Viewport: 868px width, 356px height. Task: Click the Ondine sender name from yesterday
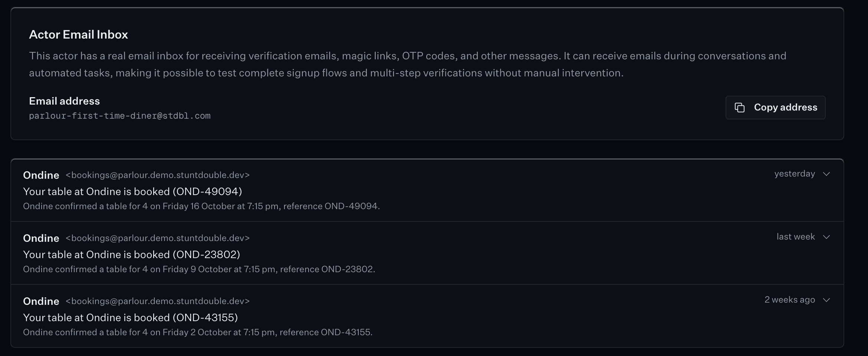tap(41, 175)
